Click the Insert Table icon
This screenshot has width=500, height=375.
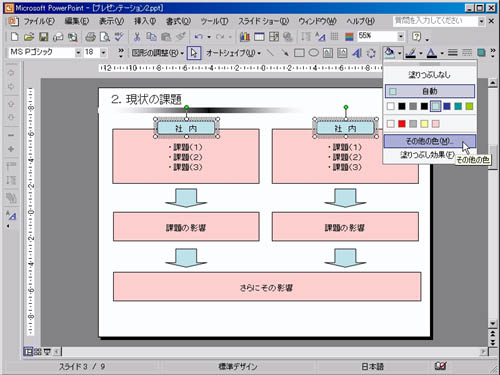(x=259, y=37)
